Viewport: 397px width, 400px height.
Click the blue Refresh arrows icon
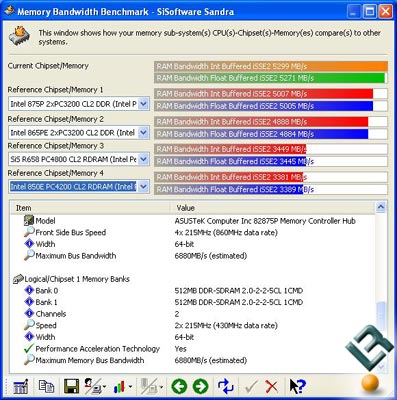pos(226,387)
